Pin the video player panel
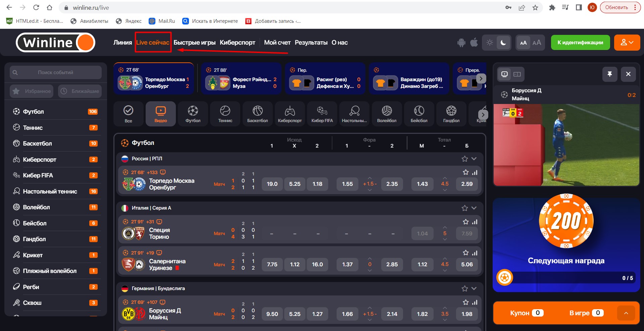644x331 pixels. tap(609, 74)
